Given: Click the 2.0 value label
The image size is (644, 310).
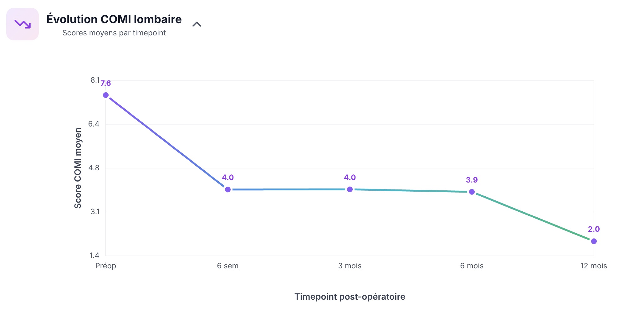Looking at the screenshot, I should tap(594, 229).
